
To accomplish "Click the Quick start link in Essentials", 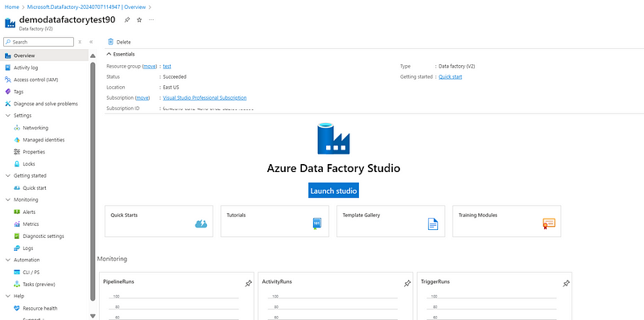I will point(450,76).
